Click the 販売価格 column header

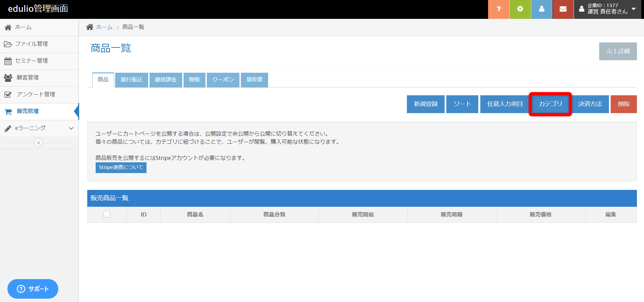(x=541, y=214)
